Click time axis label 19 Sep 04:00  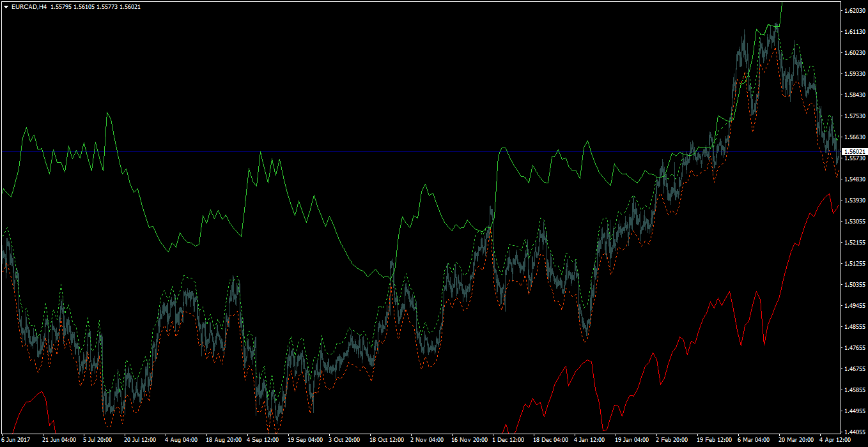(x=305, y=440)
